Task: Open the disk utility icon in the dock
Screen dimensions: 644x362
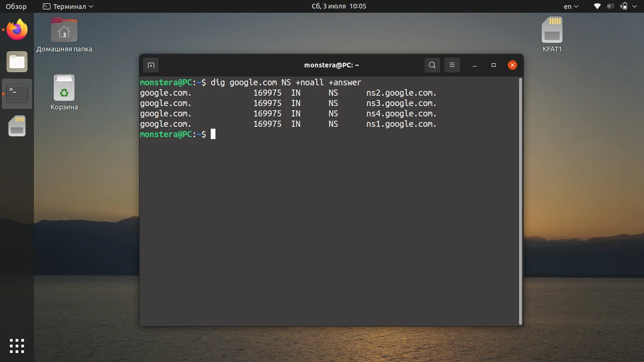Action: (17, 125)
